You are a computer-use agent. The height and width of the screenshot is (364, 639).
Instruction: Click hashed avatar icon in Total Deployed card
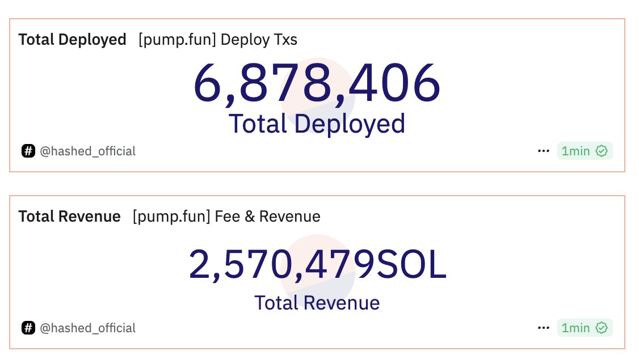click(x=28, y=151)
